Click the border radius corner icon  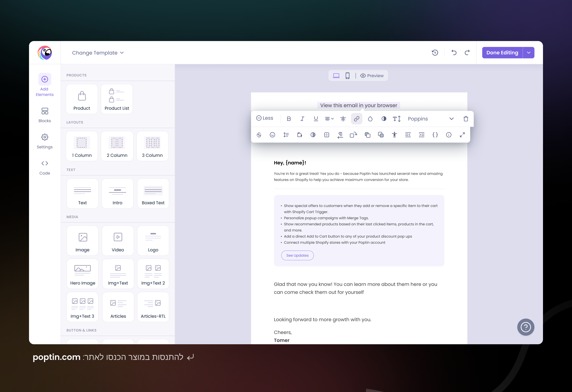coord(299,135)
